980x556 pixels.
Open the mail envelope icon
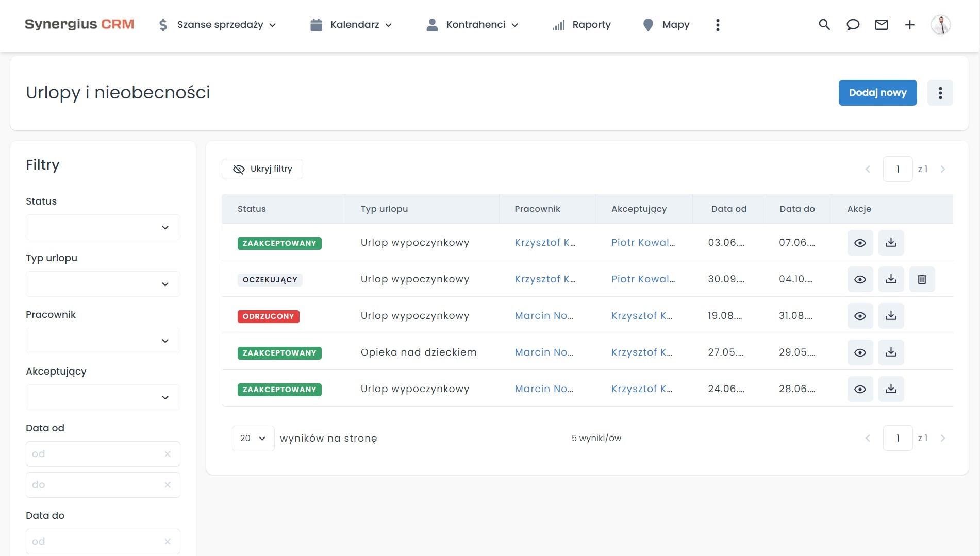pos(882,25)
